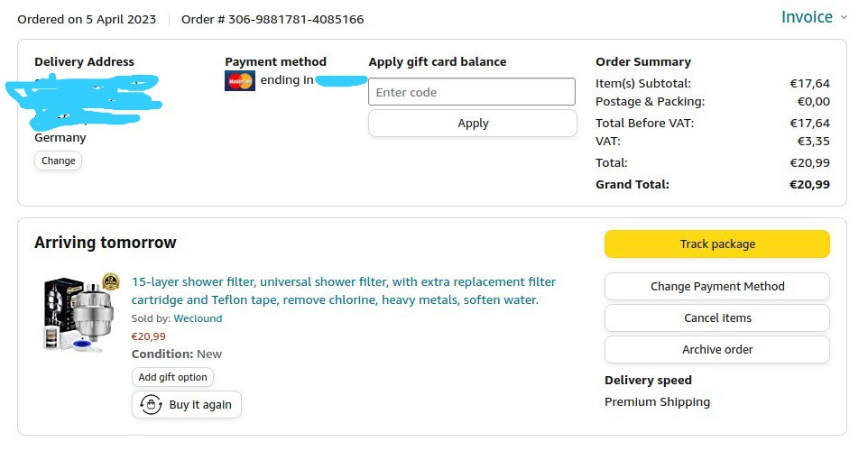The height and width of the screenshot is (460, 868).
Task: Open the 15-layer shower filter product title link
Action: (344, 290)
